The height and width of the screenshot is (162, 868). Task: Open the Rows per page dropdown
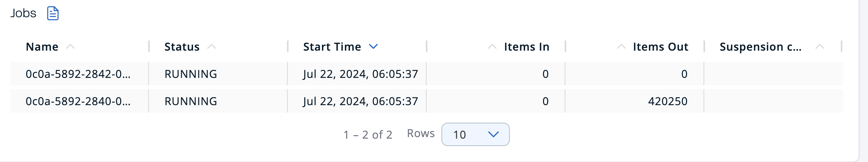(x=476, y=134)
